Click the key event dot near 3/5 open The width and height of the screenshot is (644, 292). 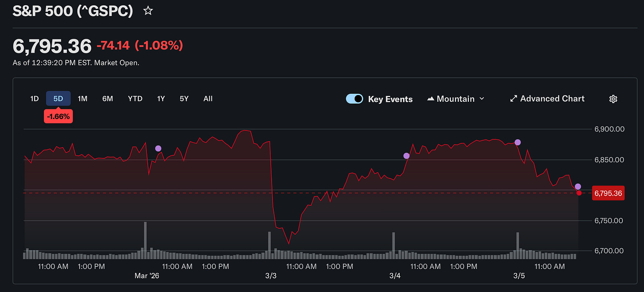click(518, 142)
